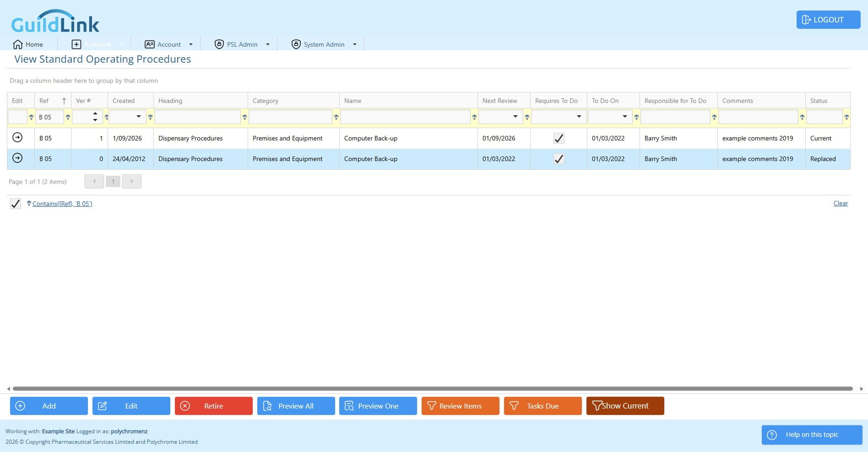
Task: Open the Contains([Ref], 'B 05') filter link
Action: coord(62,204)
